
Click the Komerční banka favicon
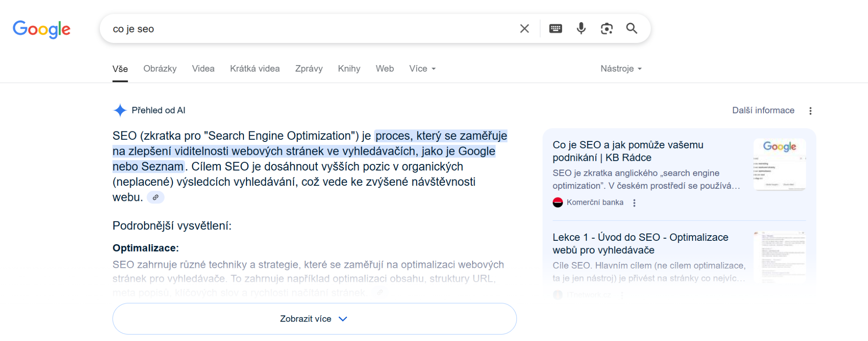coord(558,202)
